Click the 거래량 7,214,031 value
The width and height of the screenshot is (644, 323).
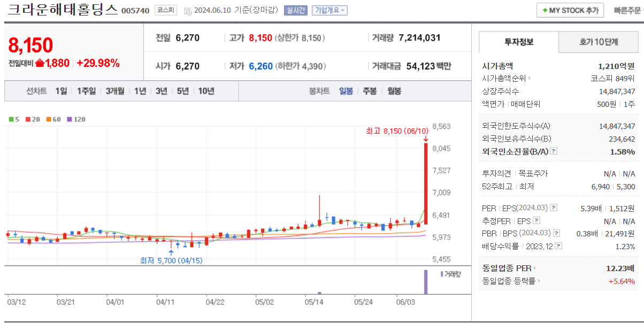[x=419, y=37]
